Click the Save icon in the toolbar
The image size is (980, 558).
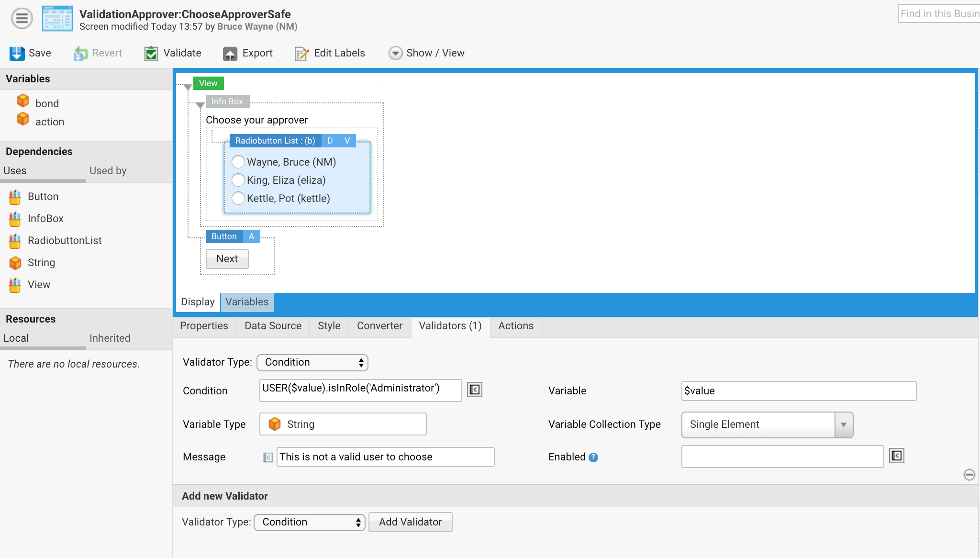pyautogui.click(x=17, y=53)
